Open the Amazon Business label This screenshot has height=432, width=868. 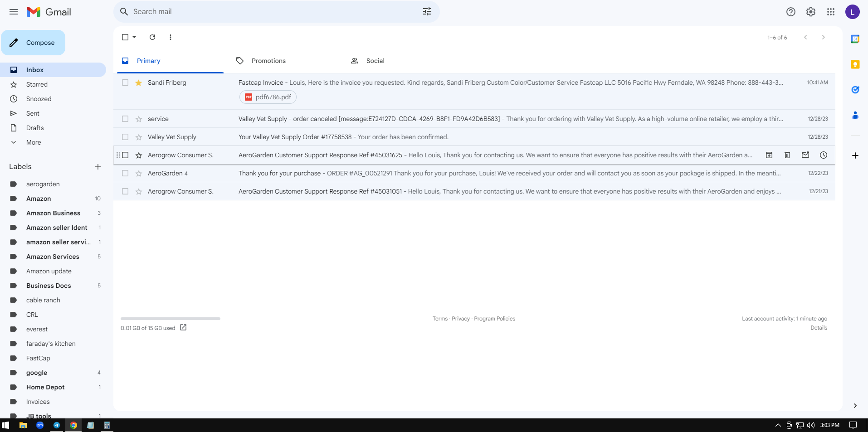[x=53, y=213]
